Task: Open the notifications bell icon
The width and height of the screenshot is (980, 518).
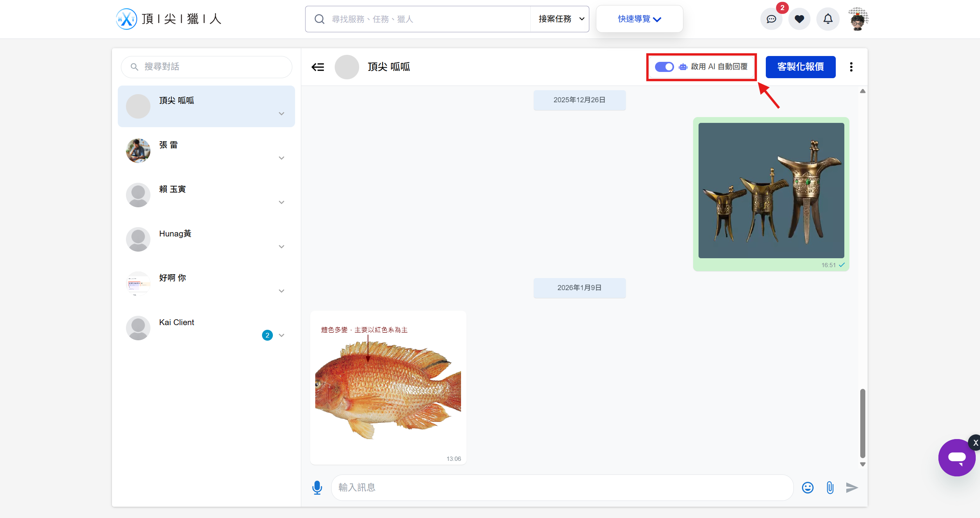Action: (x=828, y=19)
